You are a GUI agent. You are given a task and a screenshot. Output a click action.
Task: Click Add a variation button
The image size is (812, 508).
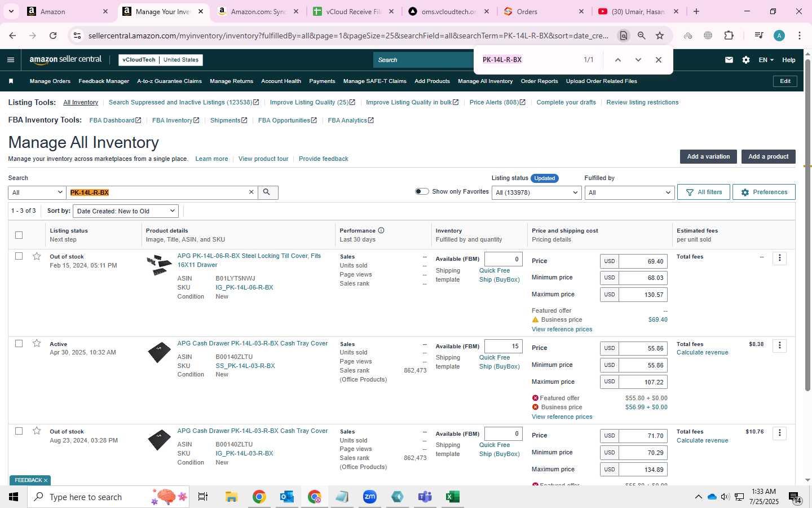(x=708, y=156)
